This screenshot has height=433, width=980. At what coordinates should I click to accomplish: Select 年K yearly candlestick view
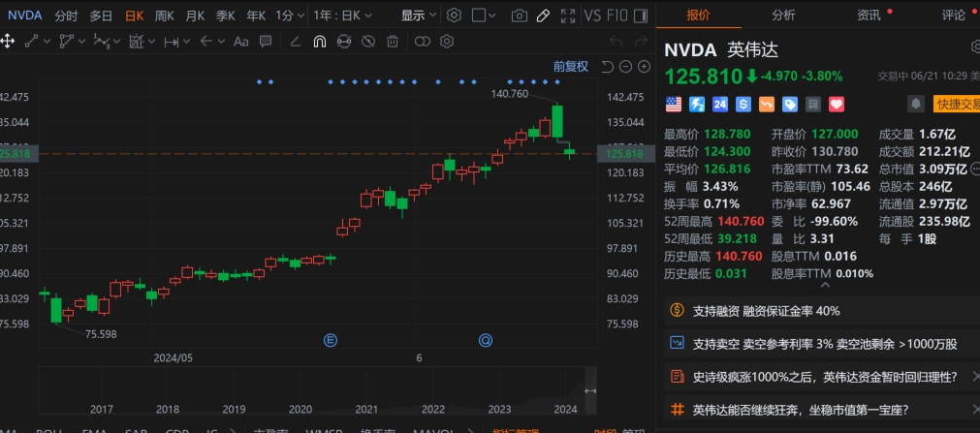pyautogui.click(x=256, y=15)
